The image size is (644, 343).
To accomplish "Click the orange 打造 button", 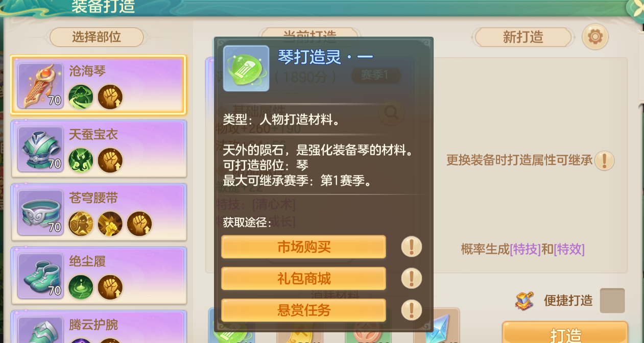I will pyautogui.click(x=565, y=333).
